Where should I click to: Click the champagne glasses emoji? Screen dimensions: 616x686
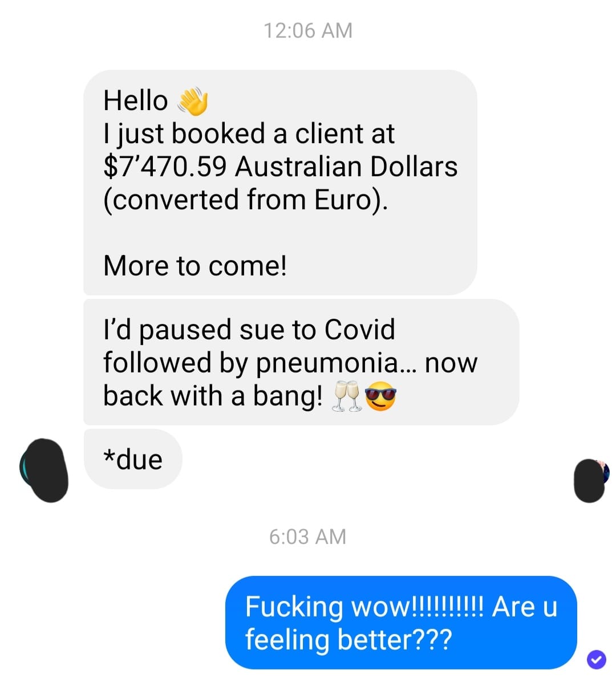346,396
